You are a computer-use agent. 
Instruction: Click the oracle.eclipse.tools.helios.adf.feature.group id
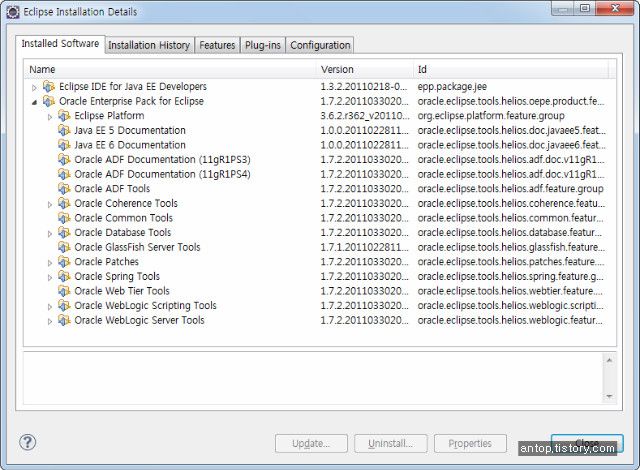(x=510, y=189)
